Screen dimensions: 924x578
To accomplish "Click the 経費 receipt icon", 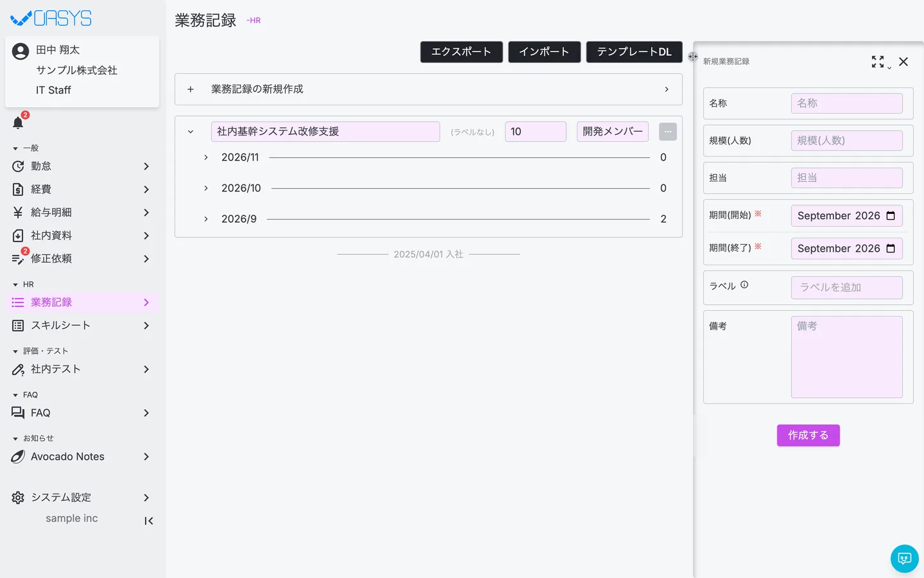I will (18, 189).
